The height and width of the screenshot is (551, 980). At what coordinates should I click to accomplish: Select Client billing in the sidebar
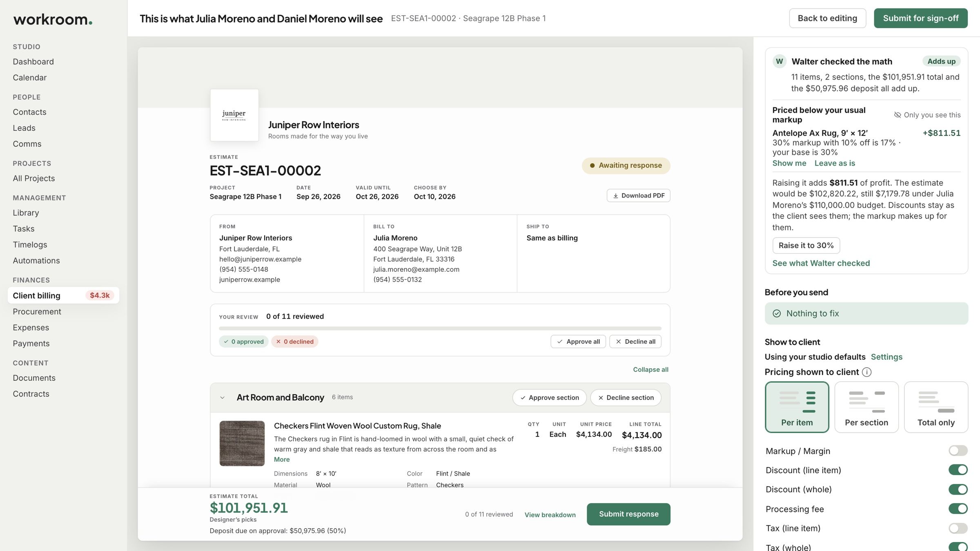pos(63,295)
